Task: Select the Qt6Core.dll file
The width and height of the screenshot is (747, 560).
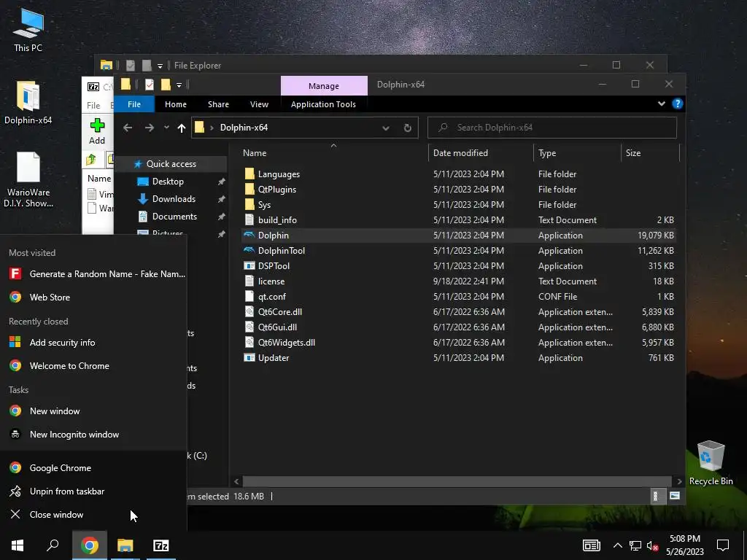Action: [279, 312]
